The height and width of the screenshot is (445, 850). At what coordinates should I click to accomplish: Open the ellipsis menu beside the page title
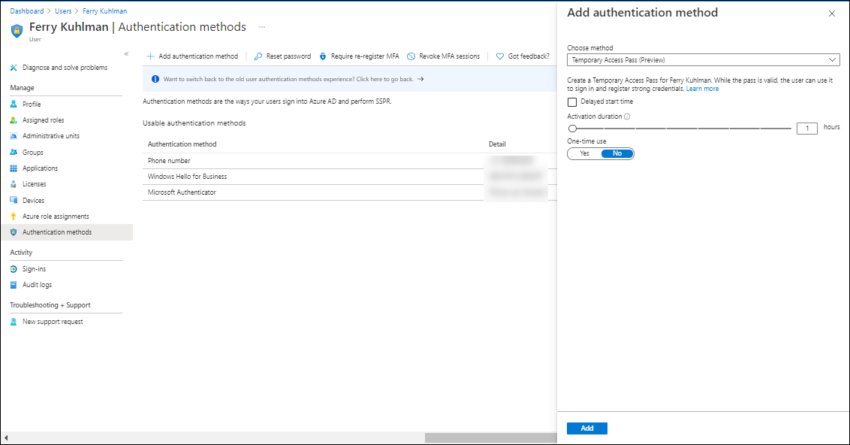coord(262,27)
